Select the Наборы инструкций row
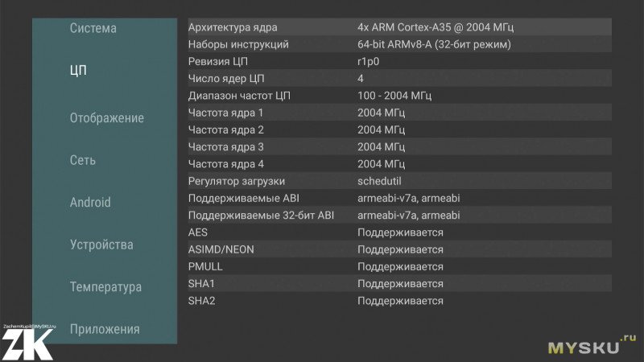The width and height of the screenshot is (644, 362). (399, 44)
